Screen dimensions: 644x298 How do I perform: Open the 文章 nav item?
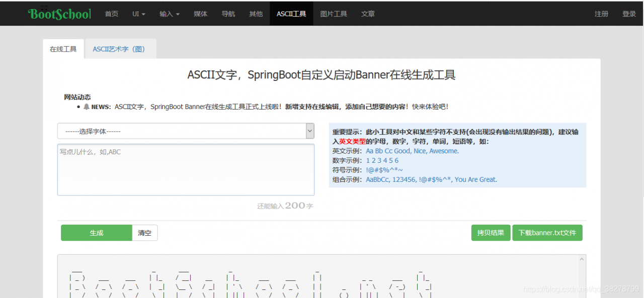point(368,14)
